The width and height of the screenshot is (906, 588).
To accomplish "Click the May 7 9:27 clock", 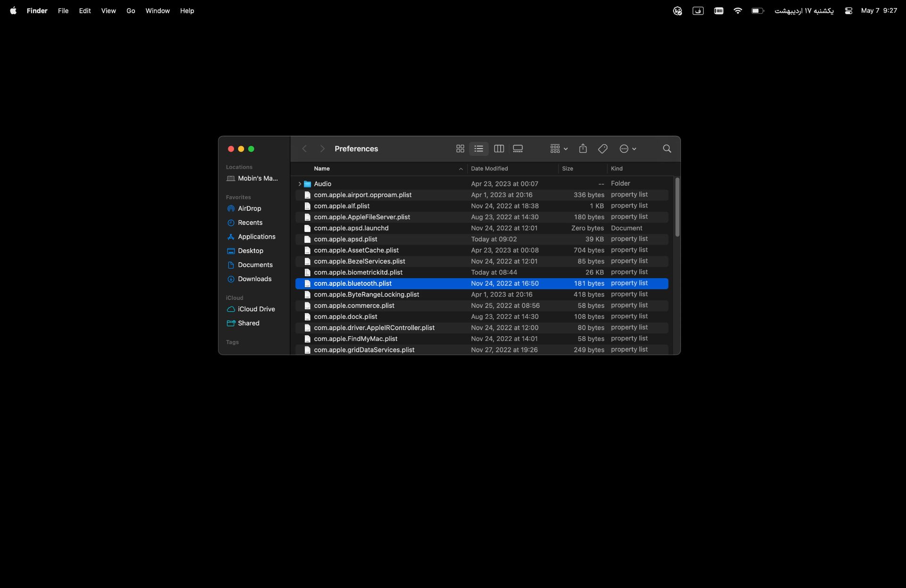I will (879, 10).
